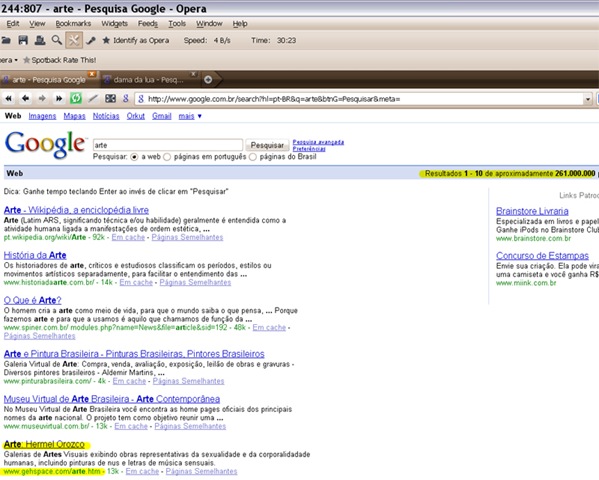Open Pesquisa avançada link

coord(318,142)
